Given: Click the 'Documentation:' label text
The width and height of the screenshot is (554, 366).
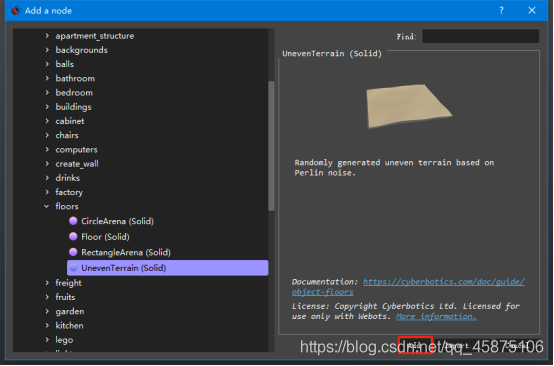Looking at the screenshot, I should coord(325,282).
